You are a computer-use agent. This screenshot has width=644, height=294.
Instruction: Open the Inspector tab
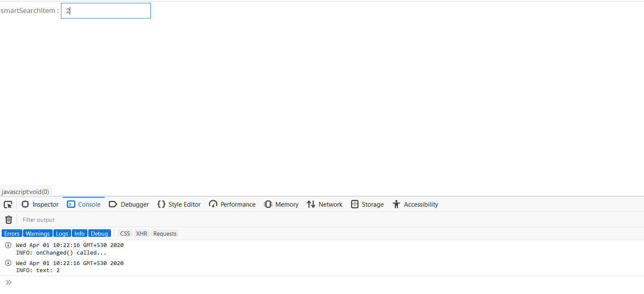point(40,205)
